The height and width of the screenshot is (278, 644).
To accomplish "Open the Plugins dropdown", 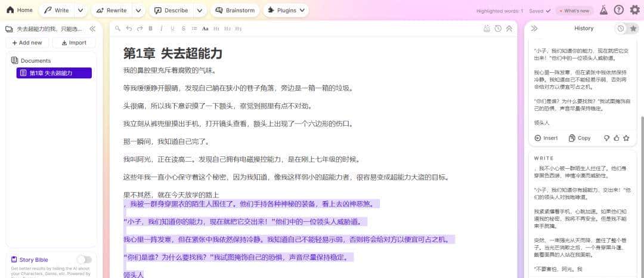I will point(286,10).
